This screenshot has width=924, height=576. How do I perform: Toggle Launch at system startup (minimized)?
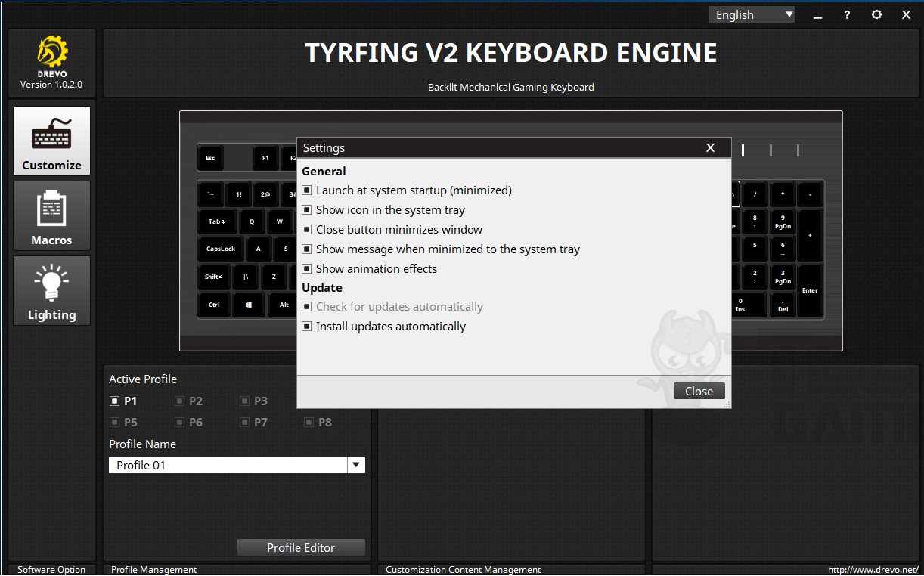[x=407, y=190]
